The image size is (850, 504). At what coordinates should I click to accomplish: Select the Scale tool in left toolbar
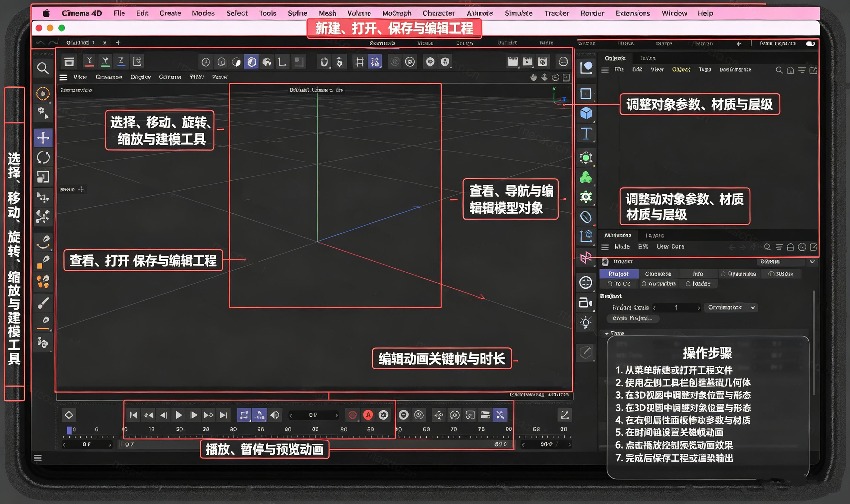point(43,177)
